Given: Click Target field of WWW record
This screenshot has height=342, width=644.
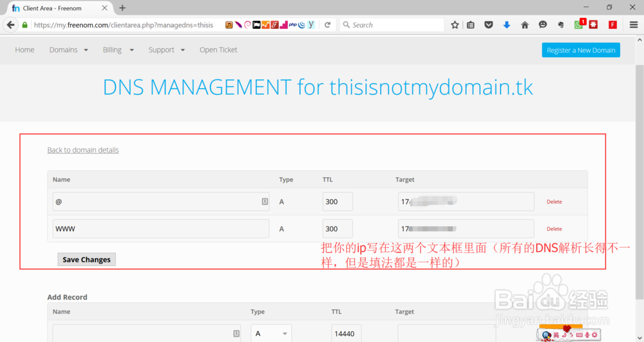Looking at the screenshot, I should tap(466, 229).
